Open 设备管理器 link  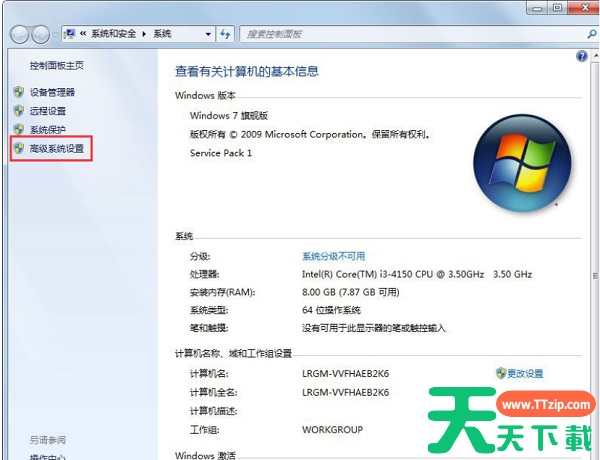52,92
